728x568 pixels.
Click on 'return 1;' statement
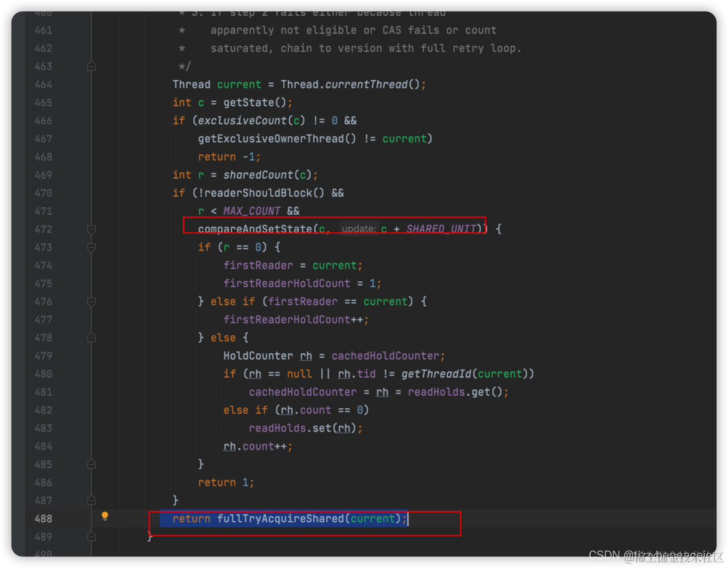coord(226,482)
